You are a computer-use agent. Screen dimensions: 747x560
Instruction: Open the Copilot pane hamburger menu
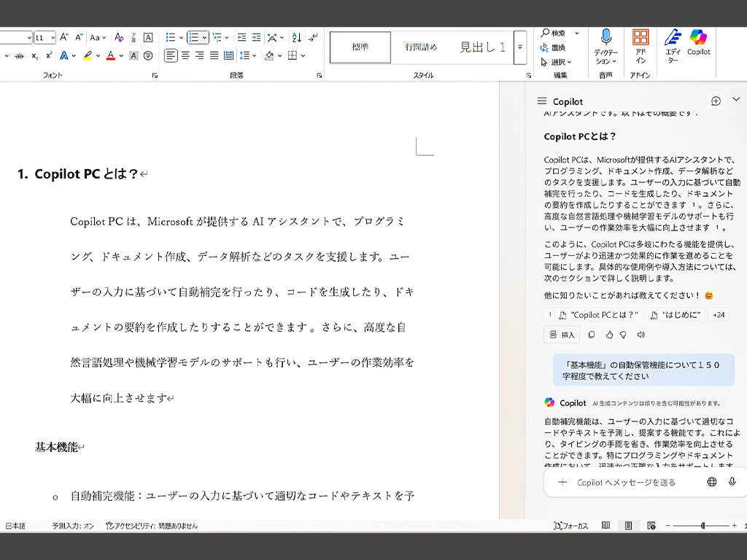point(542,101)
